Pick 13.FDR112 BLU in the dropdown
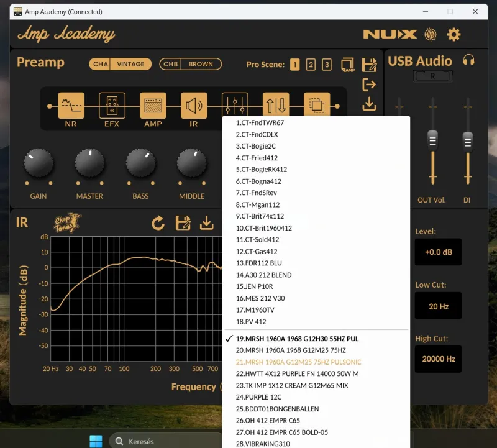 pos(258,263)
